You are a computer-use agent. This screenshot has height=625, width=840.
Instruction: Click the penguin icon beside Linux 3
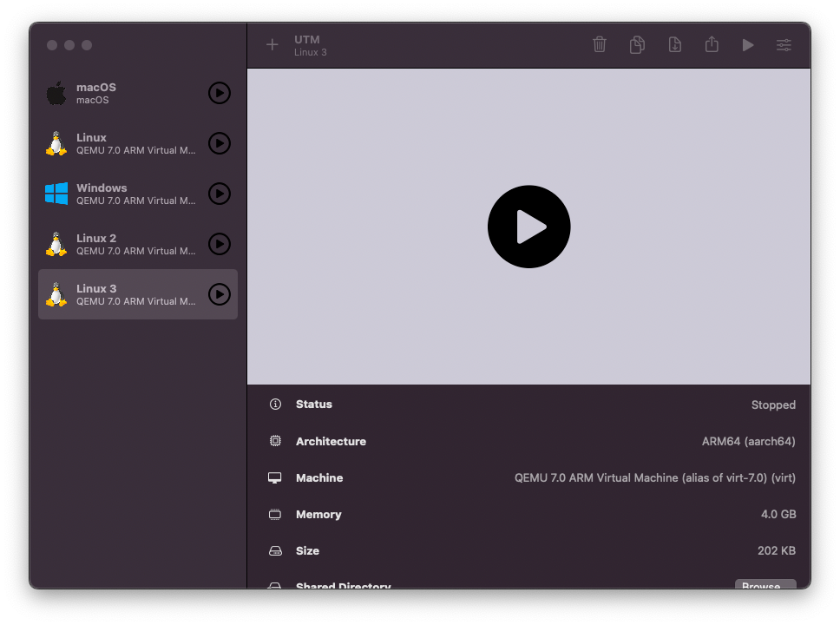pyautogui.click(x=56, y=294)
